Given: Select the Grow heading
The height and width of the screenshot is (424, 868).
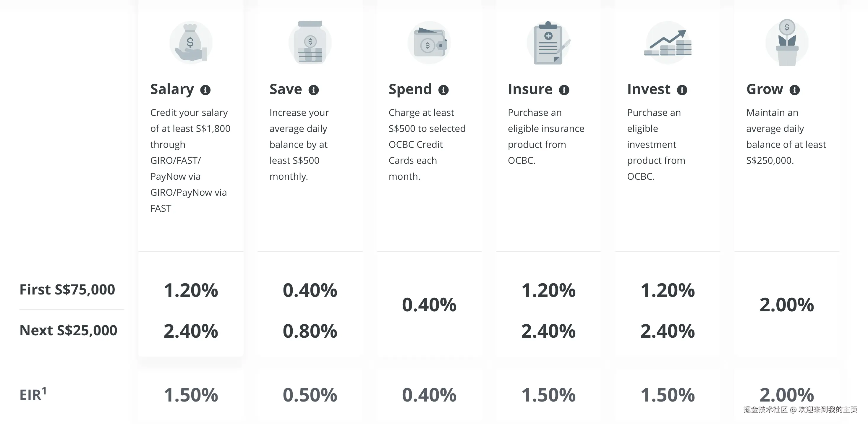Looking at the screenshot, I should [x=765, y=89].
